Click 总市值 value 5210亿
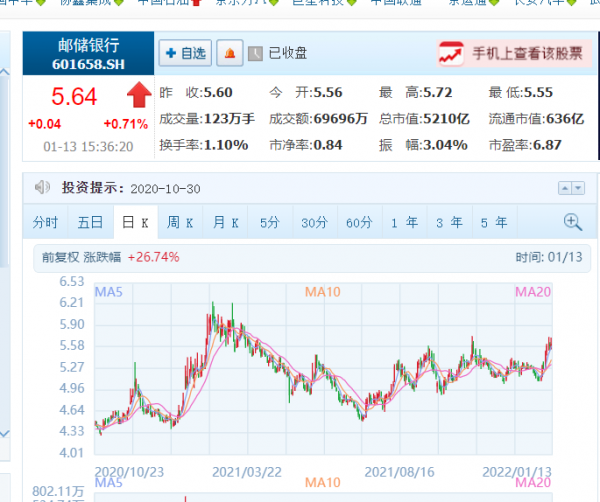The height and width of the screenshot is (502, 600). [447, 119]
